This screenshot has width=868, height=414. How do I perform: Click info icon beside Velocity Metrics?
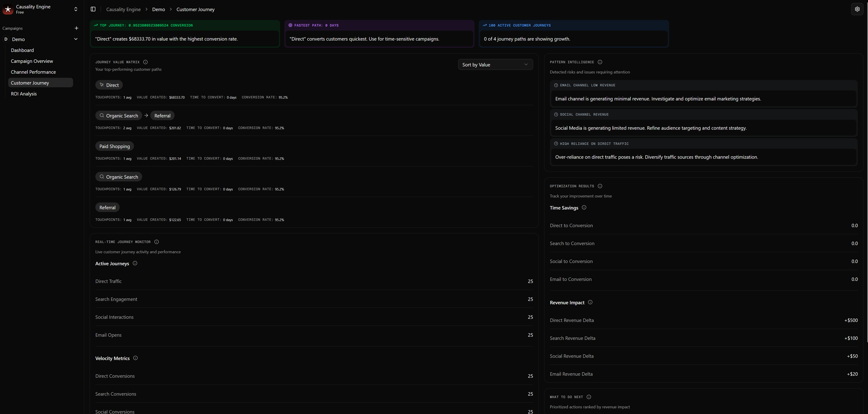click(x=136, y=358)
